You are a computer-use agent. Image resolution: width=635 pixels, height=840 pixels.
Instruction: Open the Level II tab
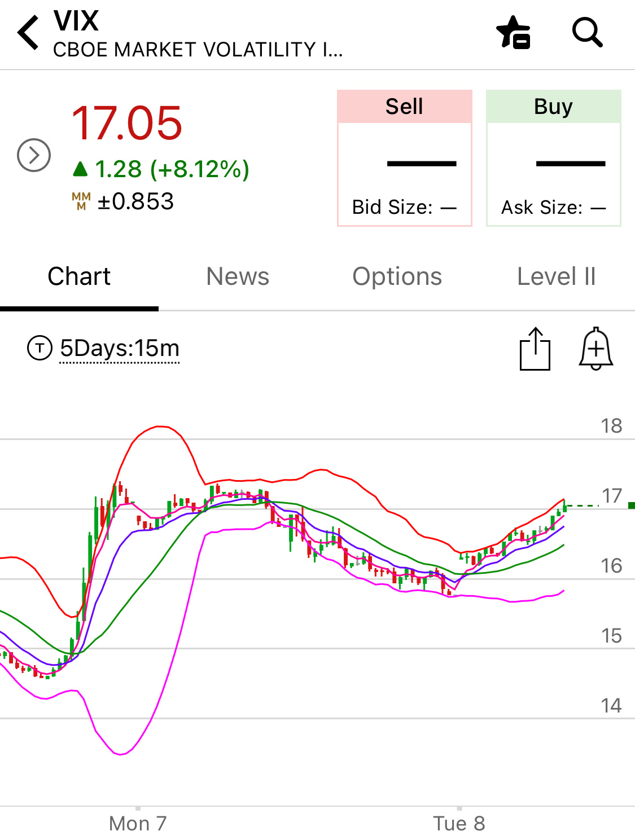556,277
